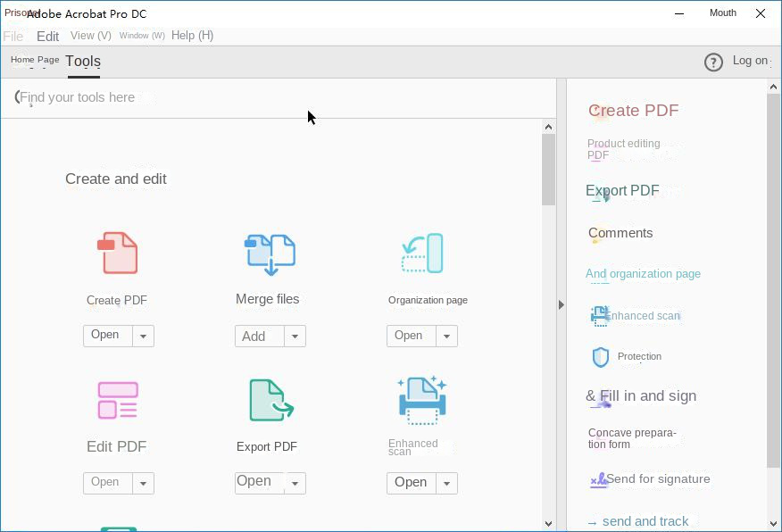Expand the dropdown arrow under Organization page
Image resolution: width=782 pixels, height=532 pixels.
pyautogui.click(x=446, y=337)
